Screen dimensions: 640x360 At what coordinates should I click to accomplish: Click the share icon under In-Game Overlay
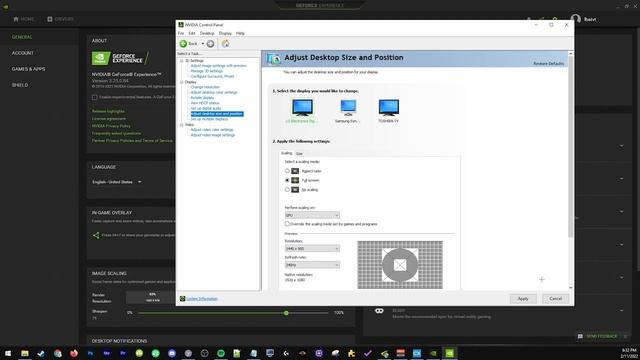(x=96, y=235)
